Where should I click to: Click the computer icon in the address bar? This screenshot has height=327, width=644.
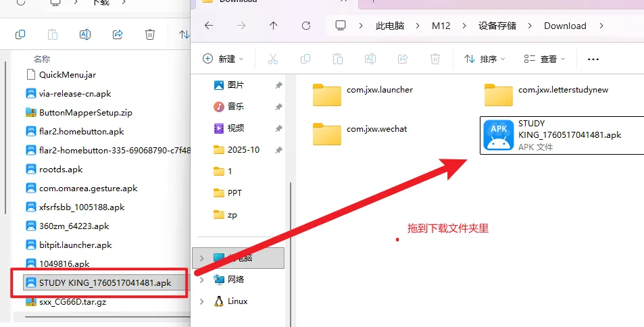(341, 26)
